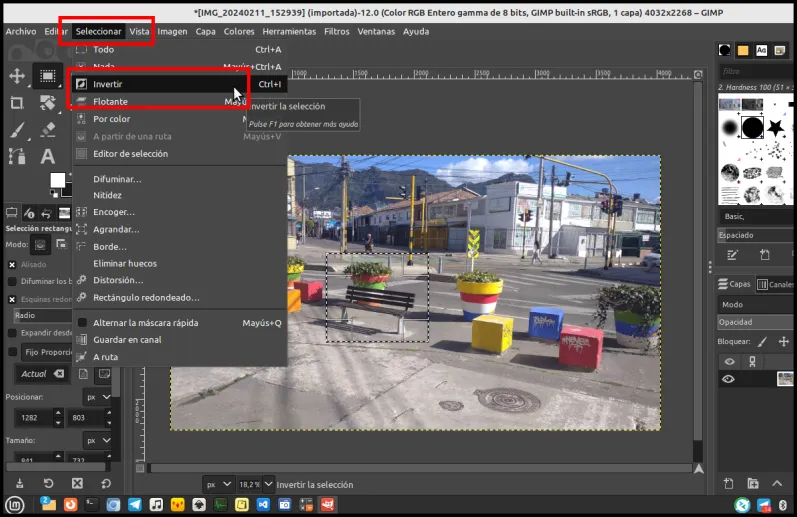
Task: Open the Colores menu
Action: 239,32
